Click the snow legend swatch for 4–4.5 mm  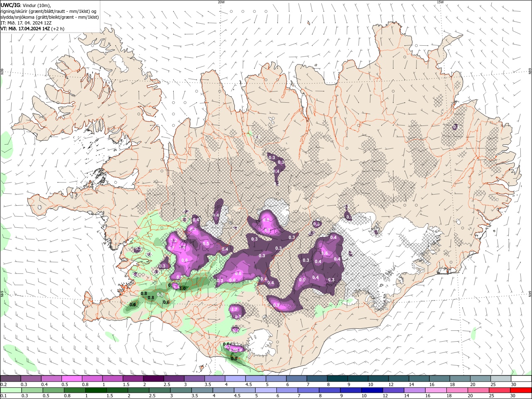tap(235, 379)
